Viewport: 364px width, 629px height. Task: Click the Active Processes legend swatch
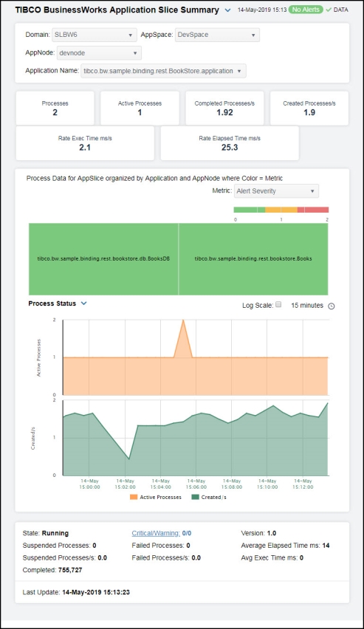coord(134,497)
